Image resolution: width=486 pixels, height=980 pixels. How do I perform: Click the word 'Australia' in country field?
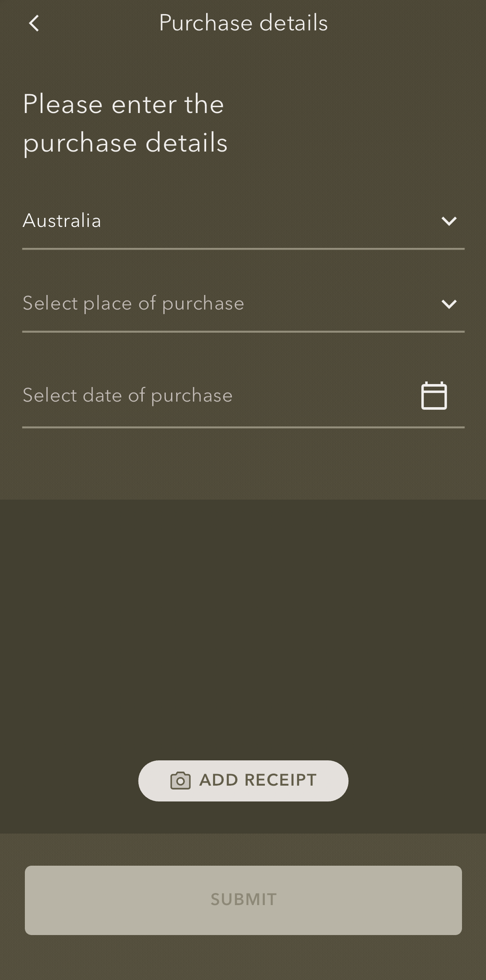(62, 221)
